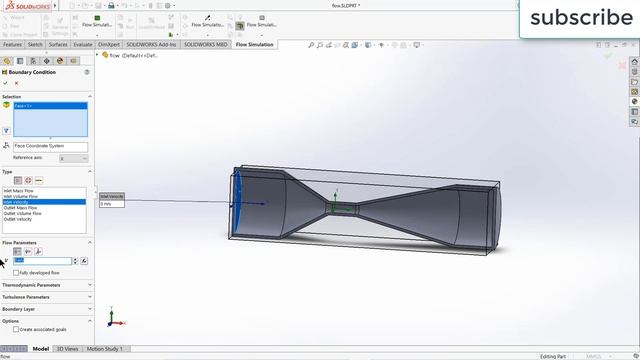The height and width of the screenshot is (360, 640).
Task: Select Pressure Openings boundary type icon
Action: point(28,180)
